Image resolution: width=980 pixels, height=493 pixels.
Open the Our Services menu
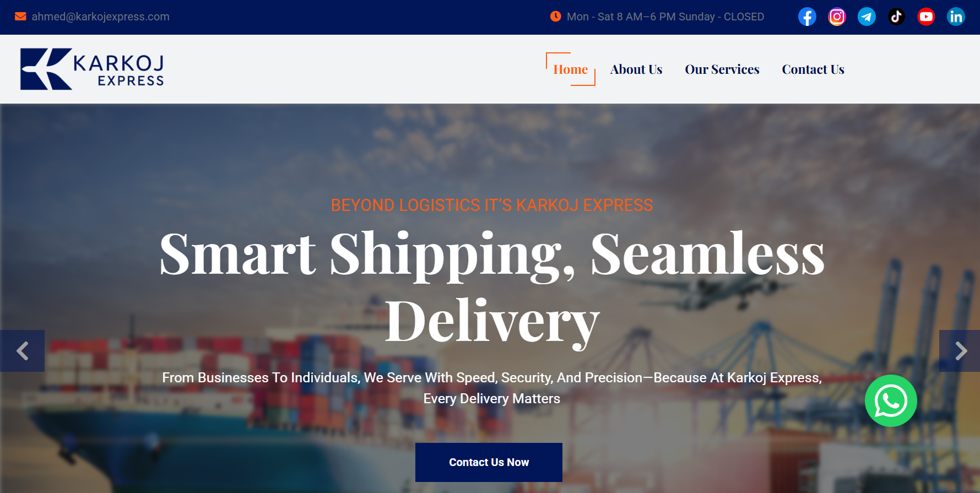pyautogui.click(x=722, y=69)
